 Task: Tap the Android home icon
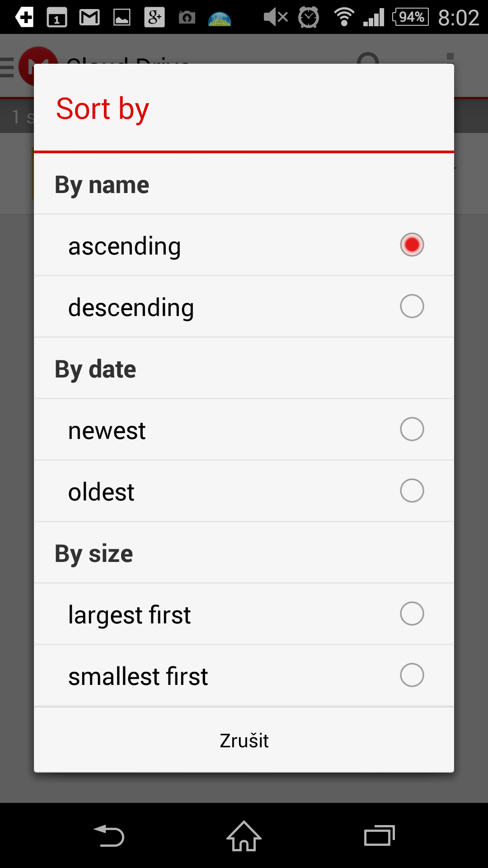coord(244,836)
